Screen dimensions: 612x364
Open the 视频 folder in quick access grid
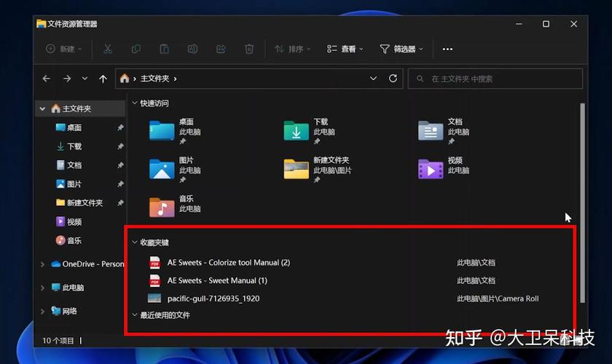tap(444, 168)
